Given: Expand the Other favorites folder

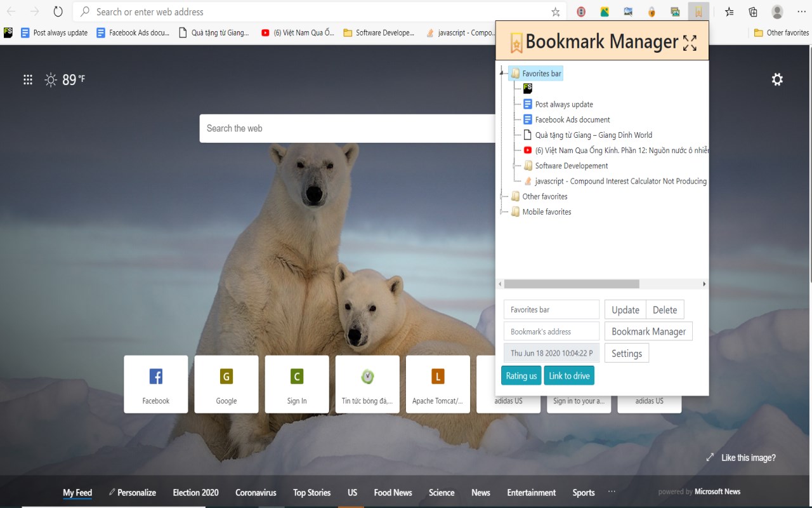Looking at the screenshot, I should (502, 196).
